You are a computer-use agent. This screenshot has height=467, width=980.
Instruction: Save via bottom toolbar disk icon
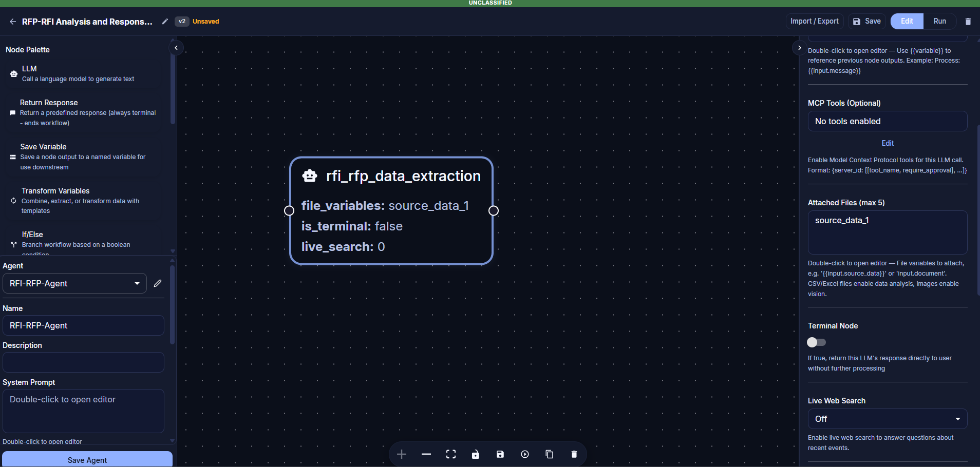coord(500,454)
